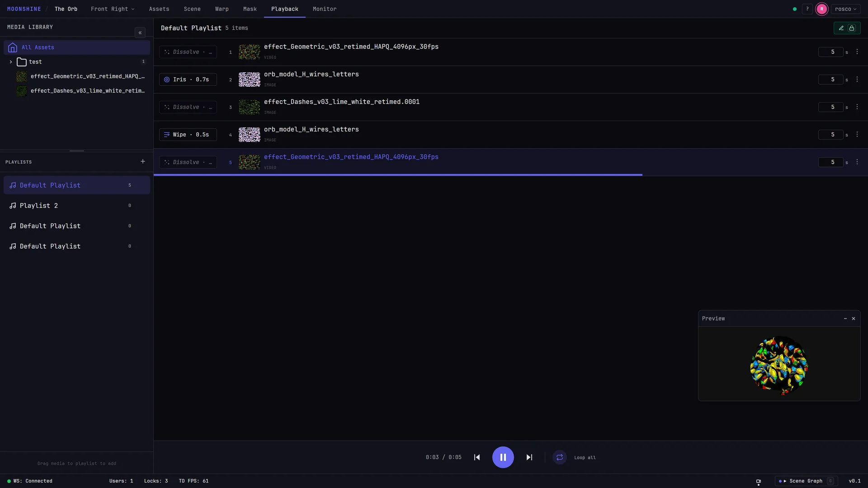Click the All Assets home icon
868x488 pixels.
pos(13,47)
